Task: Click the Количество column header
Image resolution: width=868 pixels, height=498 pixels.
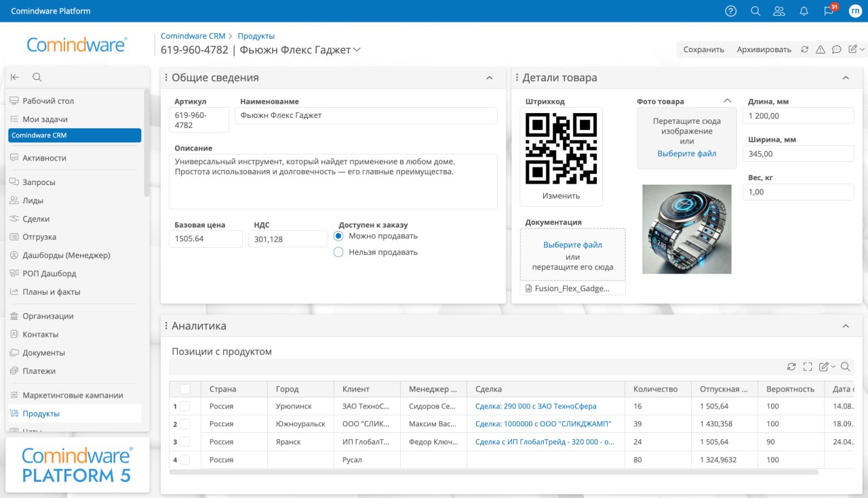Action: click(x=658, y=389)
